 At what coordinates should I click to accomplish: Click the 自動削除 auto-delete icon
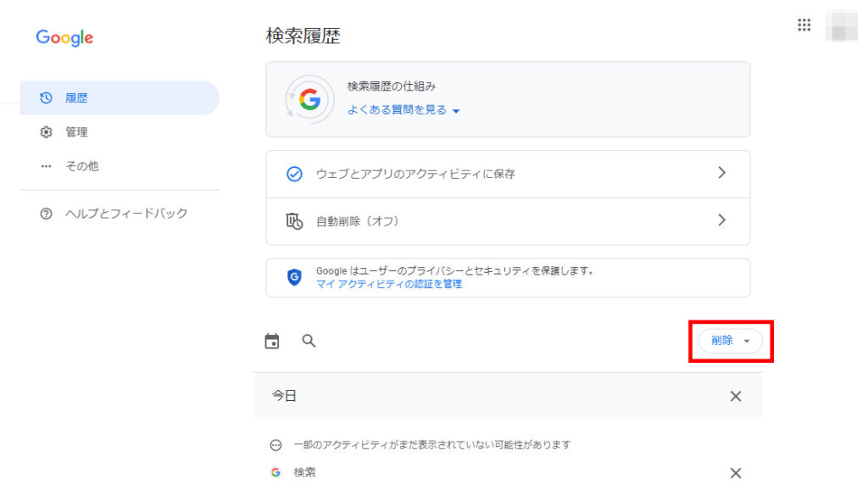coord(294,221)
